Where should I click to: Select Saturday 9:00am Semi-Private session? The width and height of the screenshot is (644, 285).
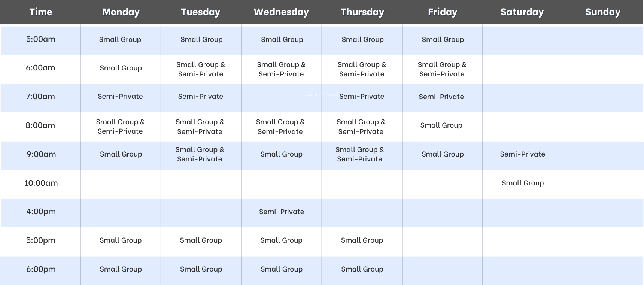[x=522, y=154]
